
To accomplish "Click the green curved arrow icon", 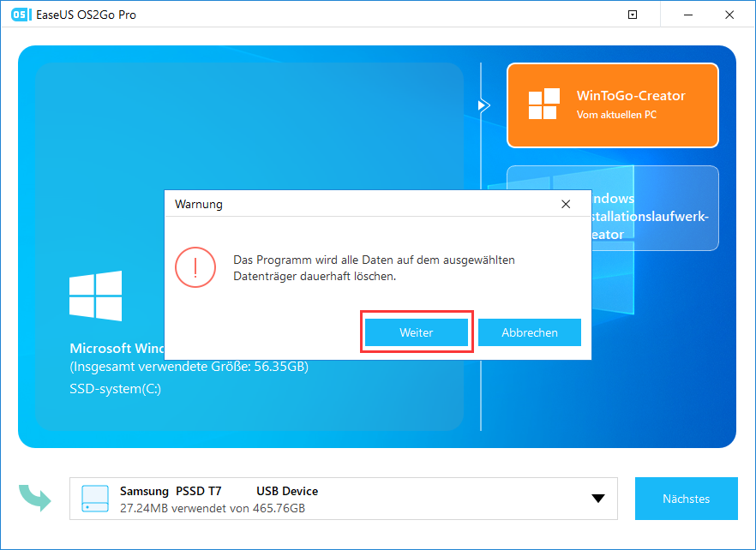I will tap(35, 498).
